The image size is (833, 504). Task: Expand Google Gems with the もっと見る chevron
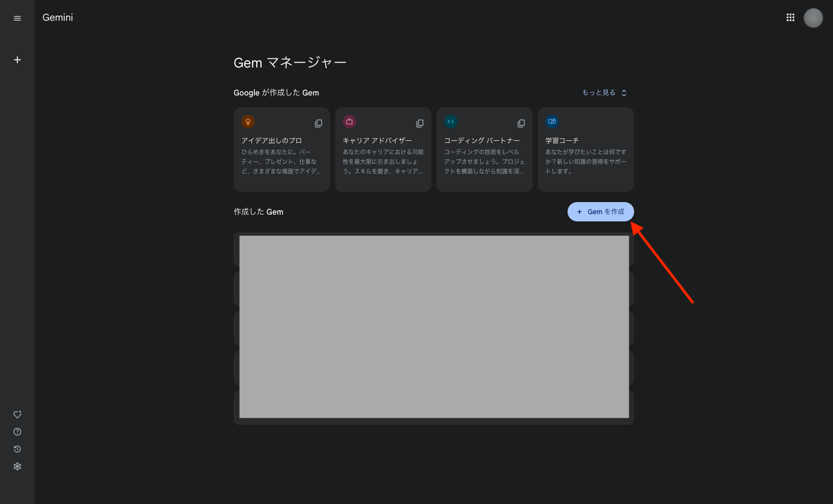tap(624, 92)
